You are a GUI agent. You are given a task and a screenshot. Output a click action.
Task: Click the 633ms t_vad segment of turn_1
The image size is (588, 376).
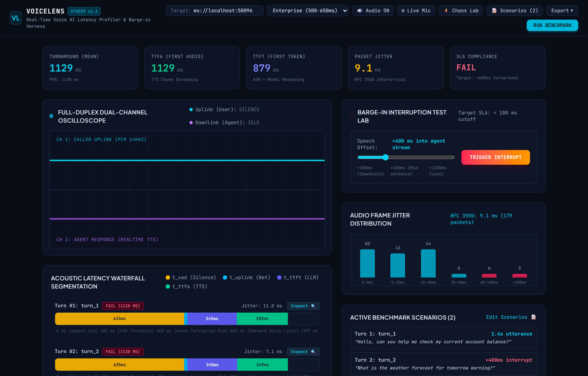point(119,319)
